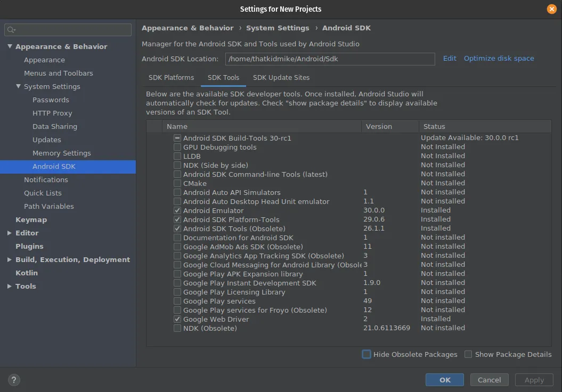Image resolution: width=562 pixels, height=392 pixels.
Task: Uncheck Google Web Driver checkbox
Action: pyautogui.click(x=177, y=319)
